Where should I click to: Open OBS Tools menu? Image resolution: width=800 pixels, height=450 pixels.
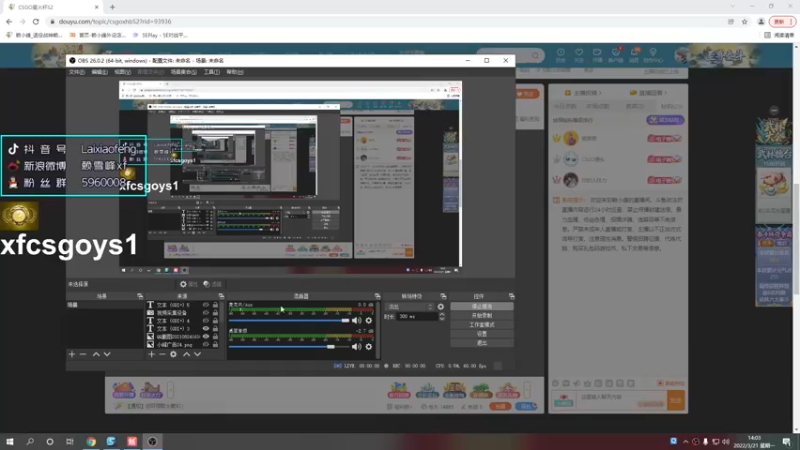(x=212, y=72)
